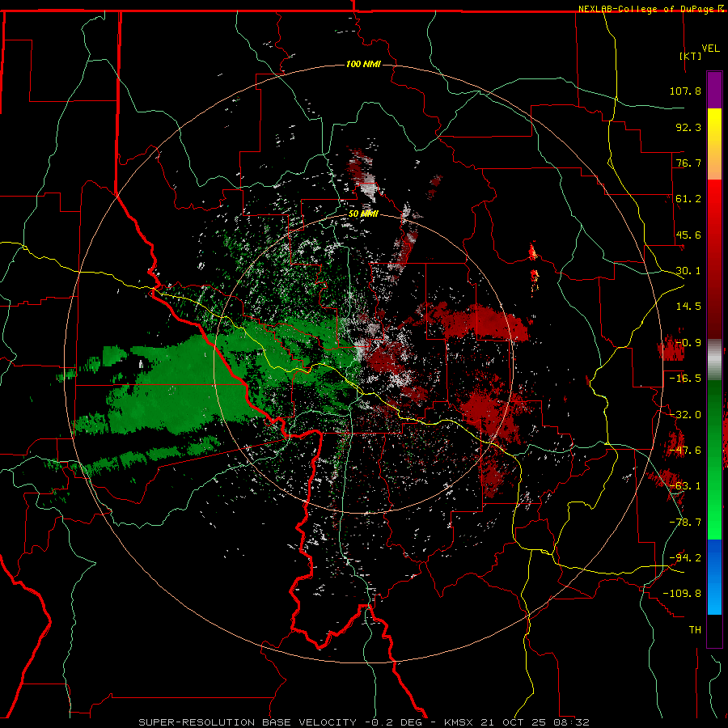Screen dimensions: 728x728
Task: Click the -16.5 velocity scale value
Action: 685,379
